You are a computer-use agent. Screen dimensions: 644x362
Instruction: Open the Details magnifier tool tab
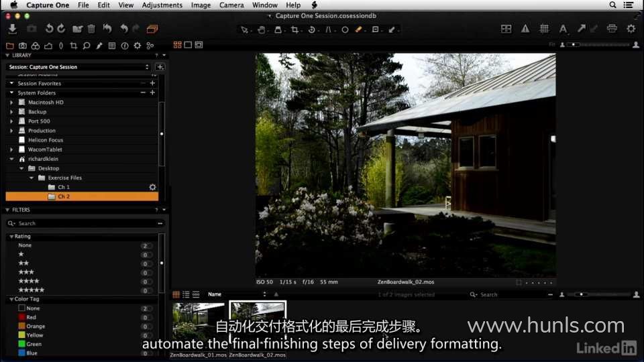[87, 46]
